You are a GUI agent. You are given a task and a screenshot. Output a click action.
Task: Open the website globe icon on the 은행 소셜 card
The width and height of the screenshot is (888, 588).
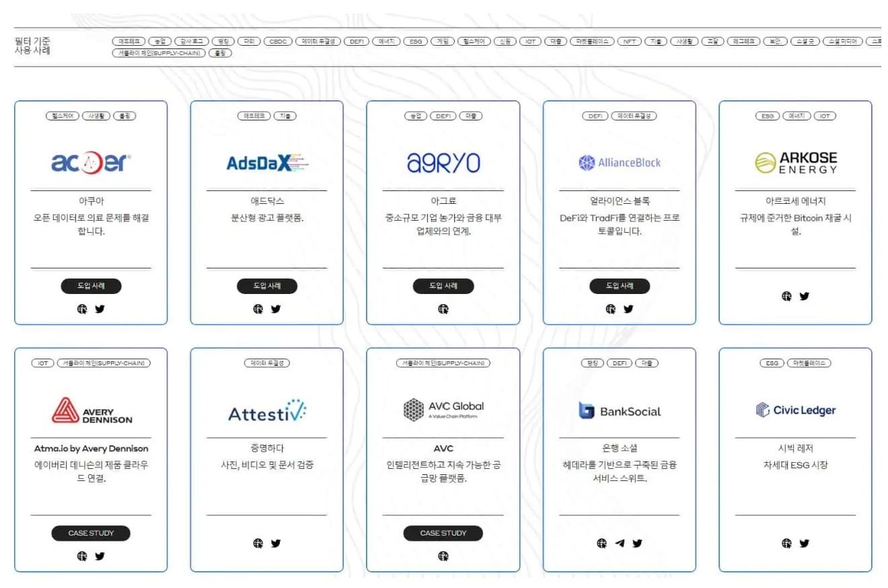(x=602, y=544)
